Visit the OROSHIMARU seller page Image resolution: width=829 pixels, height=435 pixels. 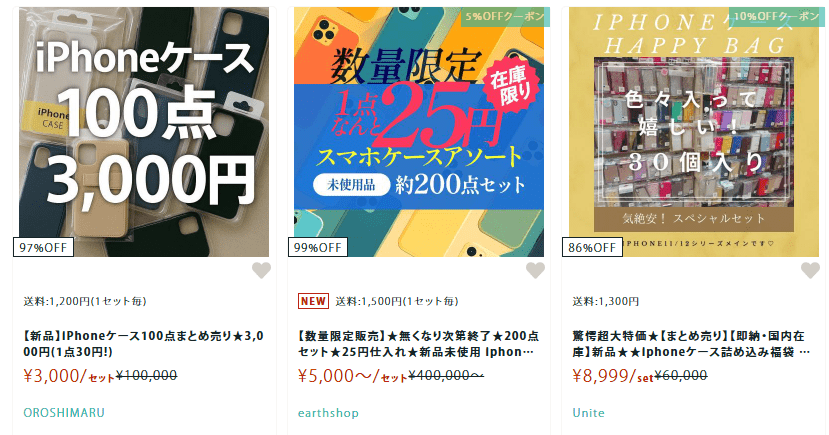pyautogui.click(x=64, y=413)
